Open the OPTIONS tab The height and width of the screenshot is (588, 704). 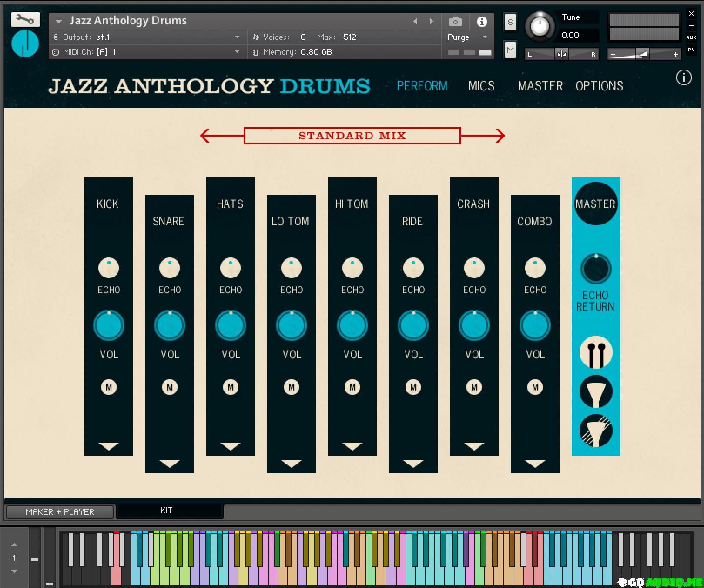(599, 86)
